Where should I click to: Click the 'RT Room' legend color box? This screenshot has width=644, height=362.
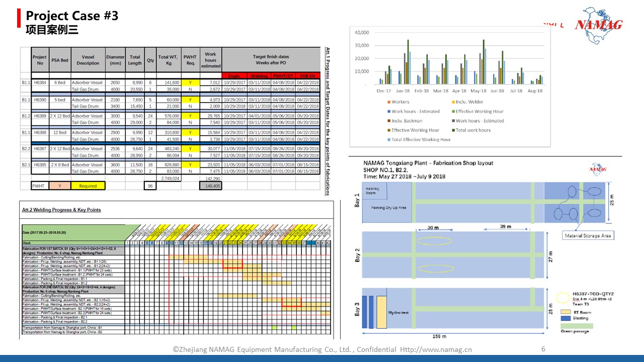tap(566, 312)
